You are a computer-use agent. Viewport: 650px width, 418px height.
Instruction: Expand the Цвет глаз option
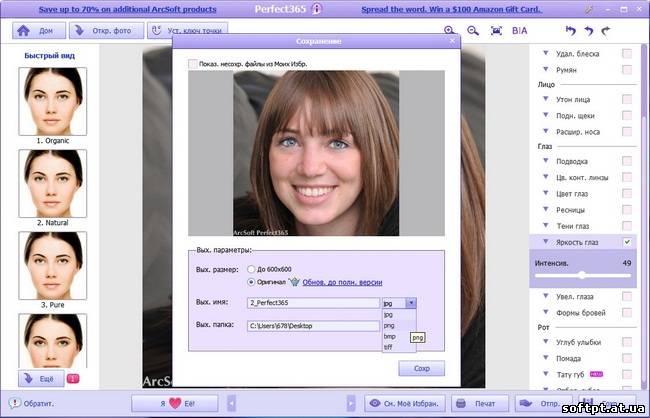pyautogui.click(x=546, y=193)
